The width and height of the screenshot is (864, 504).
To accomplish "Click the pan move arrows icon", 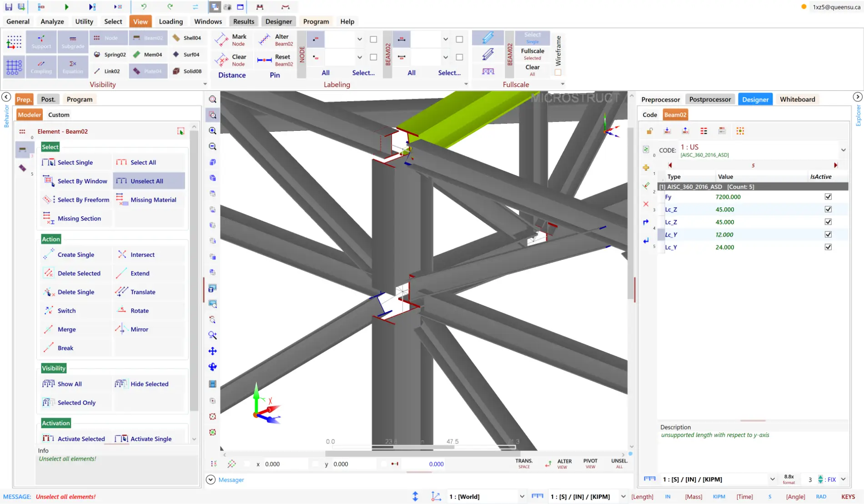I will click(x=212, y=351).
